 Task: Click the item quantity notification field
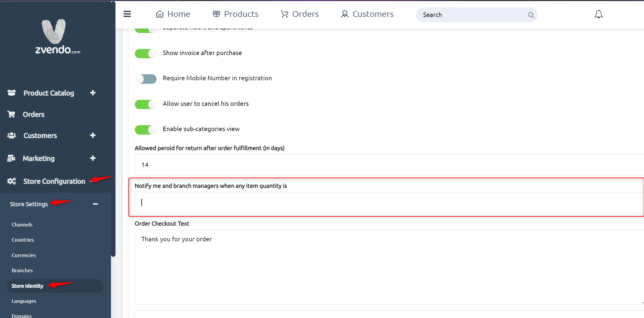pos(389,202)
